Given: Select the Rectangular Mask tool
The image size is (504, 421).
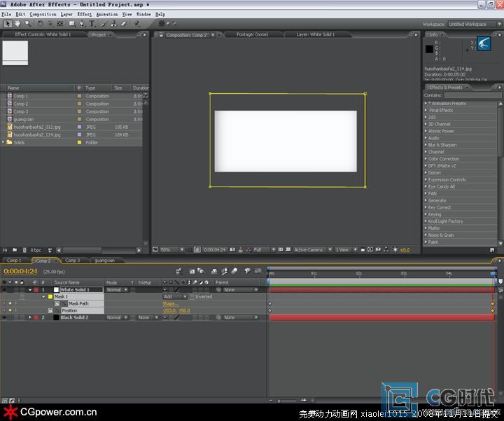Looking at the screenshot, I should (x=72, y=24).
